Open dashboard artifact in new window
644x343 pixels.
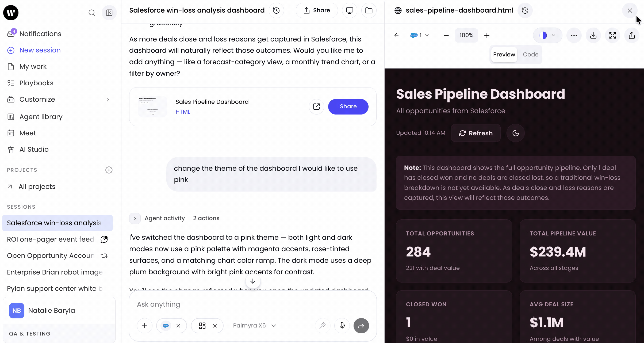point(316,106)
